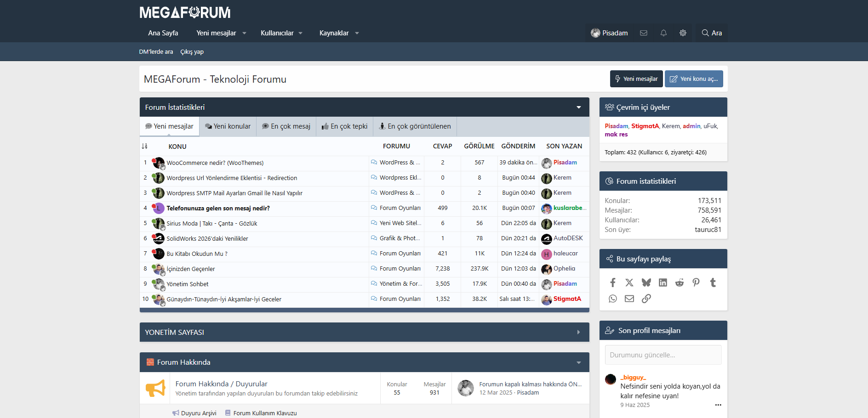Switch to En çok görüntülenen tab
The height and width of the screenshot is (418, 868).
click(415, 126)
